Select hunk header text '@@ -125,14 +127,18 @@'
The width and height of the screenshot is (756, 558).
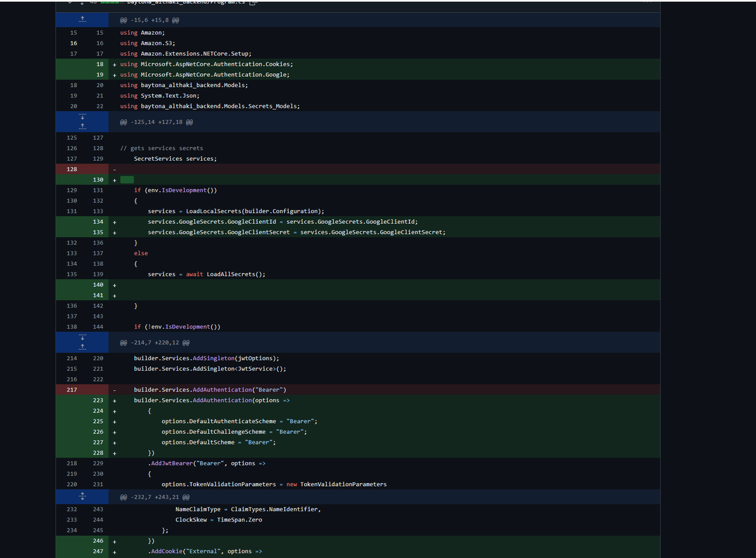[x=156, y=122]
